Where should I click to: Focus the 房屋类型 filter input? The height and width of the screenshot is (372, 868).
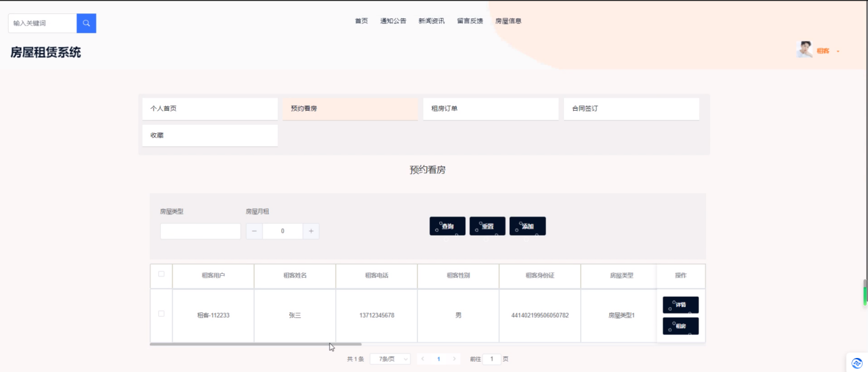pos(200,231)
